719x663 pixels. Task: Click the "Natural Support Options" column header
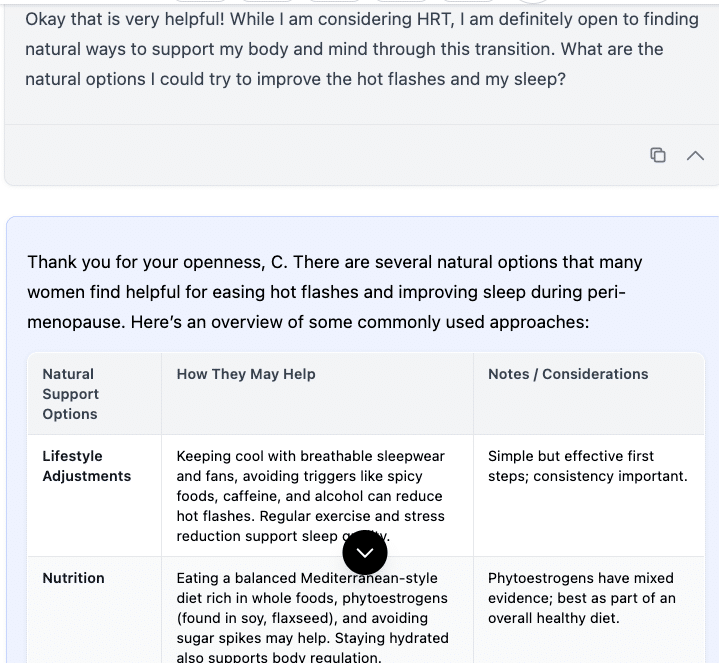(x=70, y=394)
